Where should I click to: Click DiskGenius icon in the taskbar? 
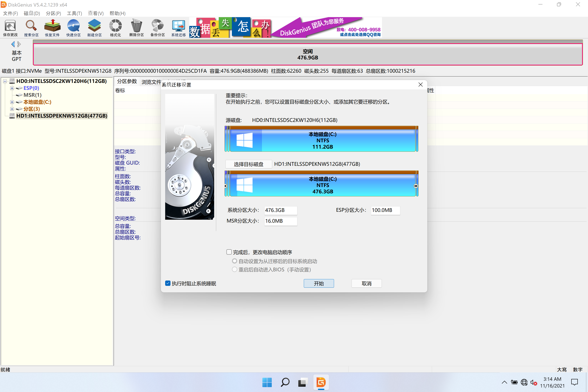tap(321, 382)
